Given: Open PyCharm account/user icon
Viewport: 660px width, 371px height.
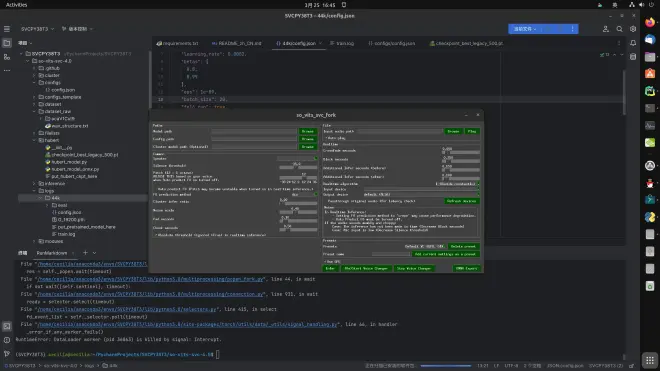Looking at the screenshot, I should click(x=606, y=29).
